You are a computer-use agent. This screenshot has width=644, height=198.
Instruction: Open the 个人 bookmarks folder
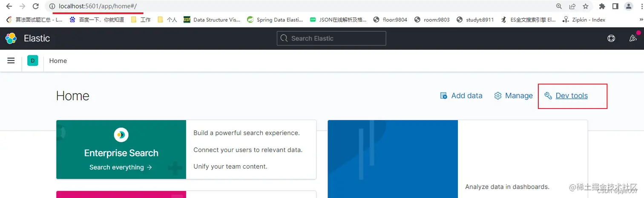pos(167,20)
